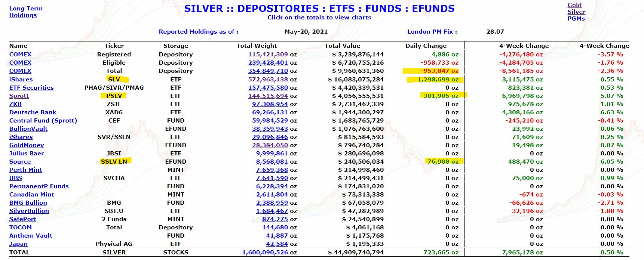The width and height of the screenshot is (644, 260).
Task: Select the reported date May-20, 2021
Action: coord(306,32)
